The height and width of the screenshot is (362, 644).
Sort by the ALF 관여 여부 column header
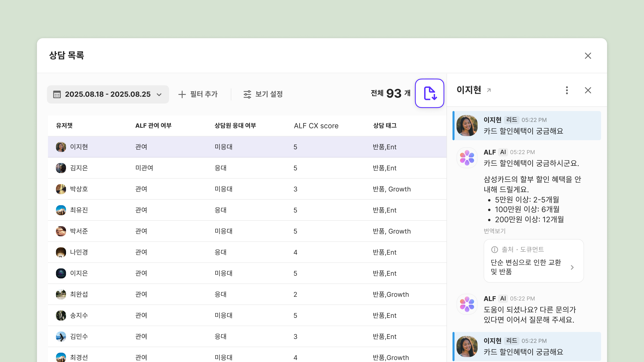click(153, 126)
